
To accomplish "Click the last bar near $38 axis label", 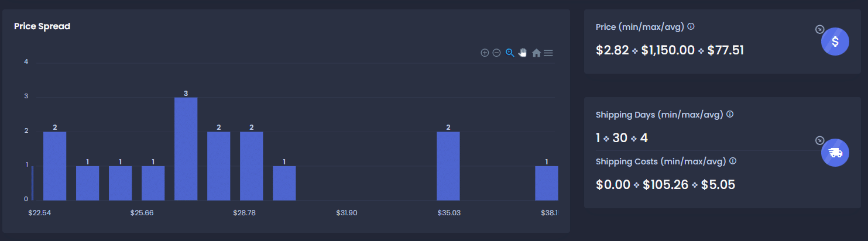I will (546, 183).
